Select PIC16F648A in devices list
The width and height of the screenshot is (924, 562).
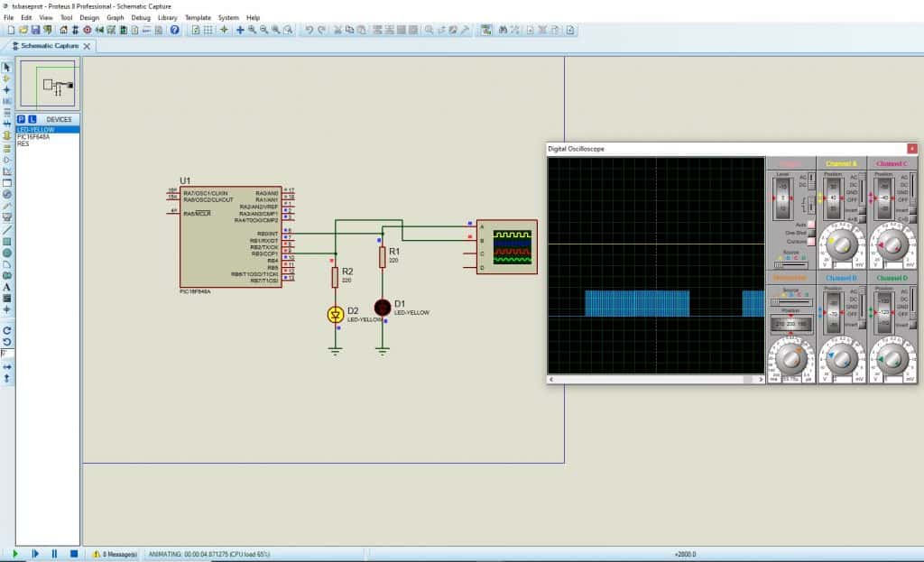(34, 136)
